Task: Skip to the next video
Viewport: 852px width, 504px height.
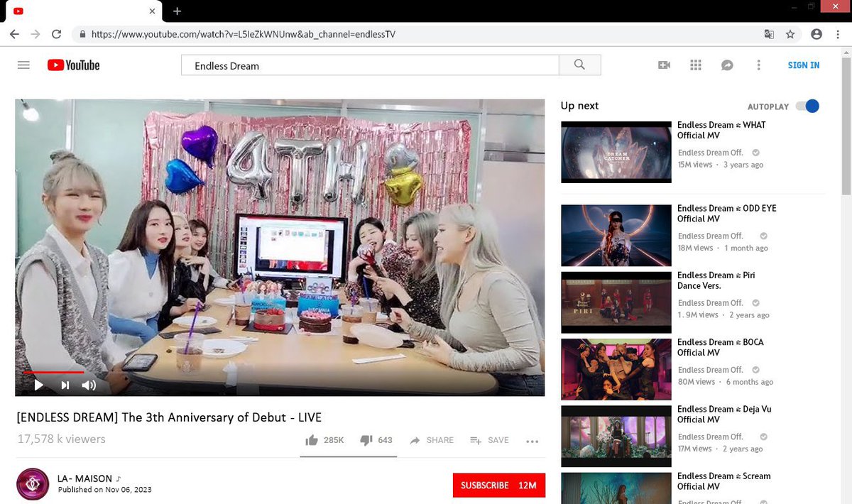Action: 65,385
